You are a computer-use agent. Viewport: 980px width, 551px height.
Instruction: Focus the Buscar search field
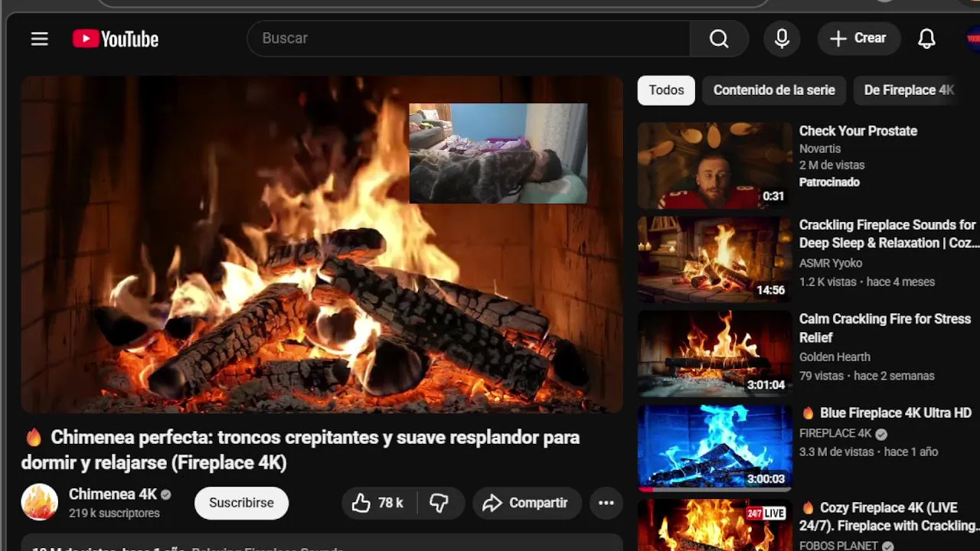(x=469, y=38)
